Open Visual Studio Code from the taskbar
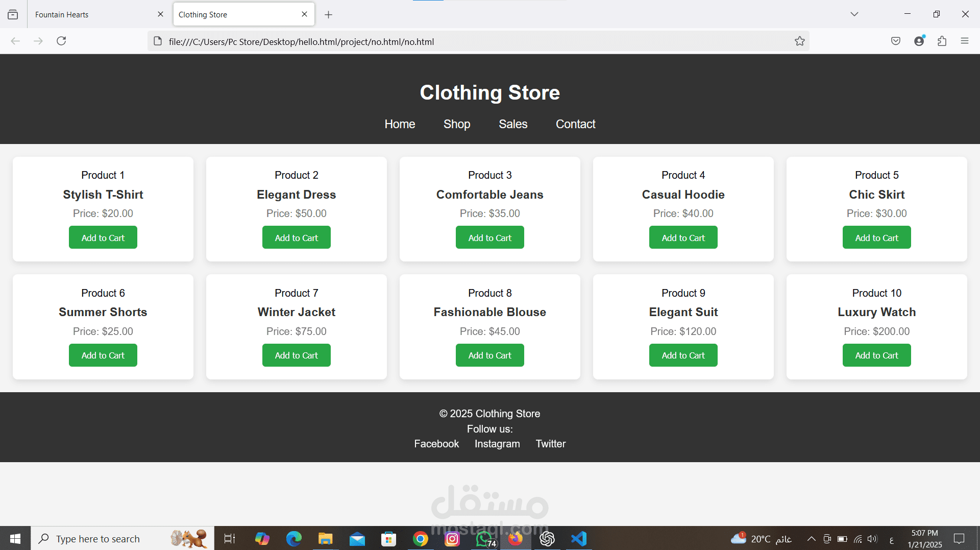Image resolution: width=980 pixels, height=550 pixels. pos(579,538)
